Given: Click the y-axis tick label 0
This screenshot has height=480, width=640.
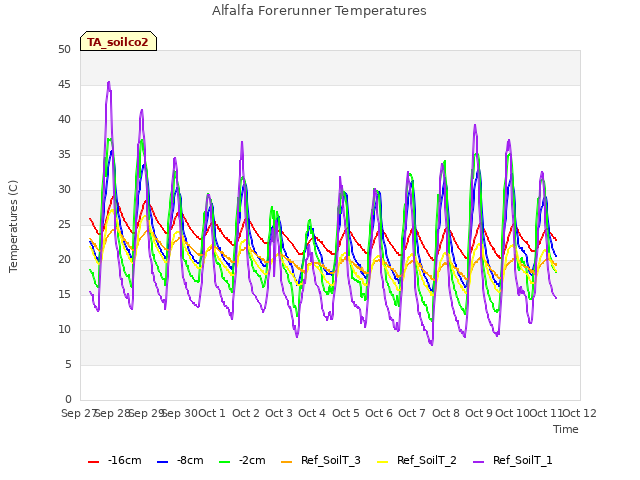Looking at the screenshot, I should 68,400.
